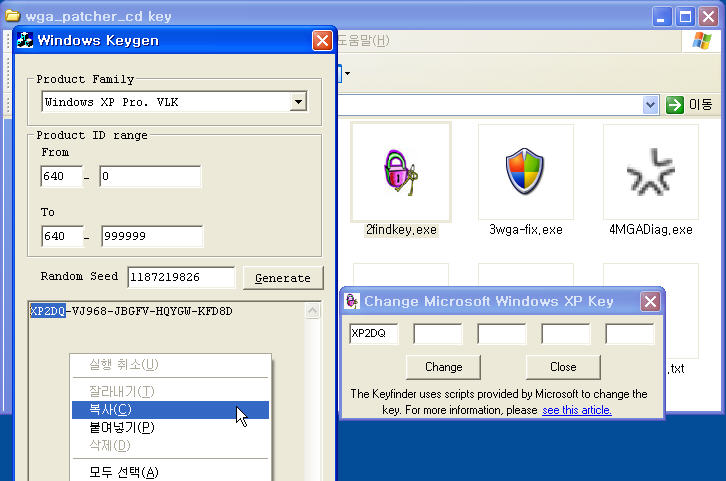Choose 실행 취소(U) in the context menu

click(170, 365)
